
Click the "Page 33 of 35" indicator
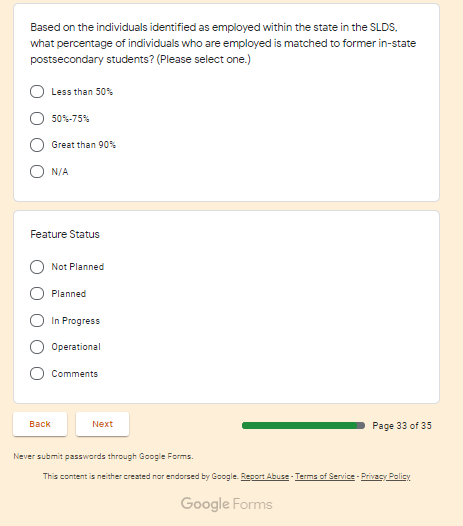(x=402, y=426)
